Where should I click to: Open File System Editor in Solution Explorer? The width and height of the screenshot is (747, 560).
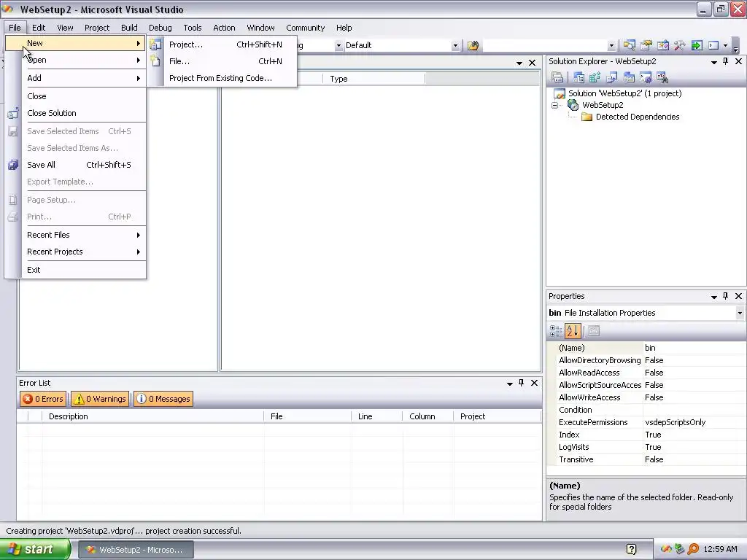578,77
